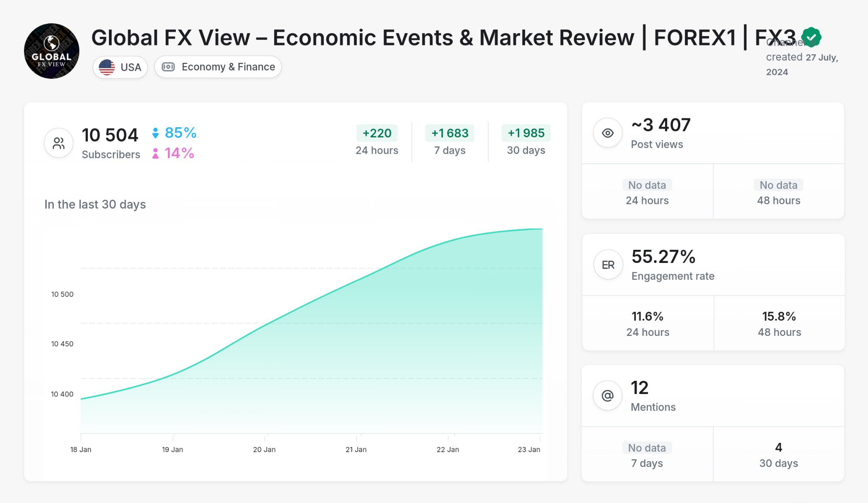The height and width of the screenshot is (503, 868).
Task: Click the pink female percentage icon
Action: tap(156, 153)
